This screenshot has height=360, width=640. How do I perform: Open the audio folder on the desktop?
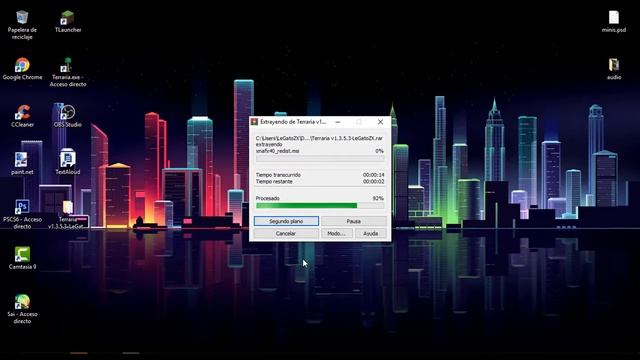613,69
